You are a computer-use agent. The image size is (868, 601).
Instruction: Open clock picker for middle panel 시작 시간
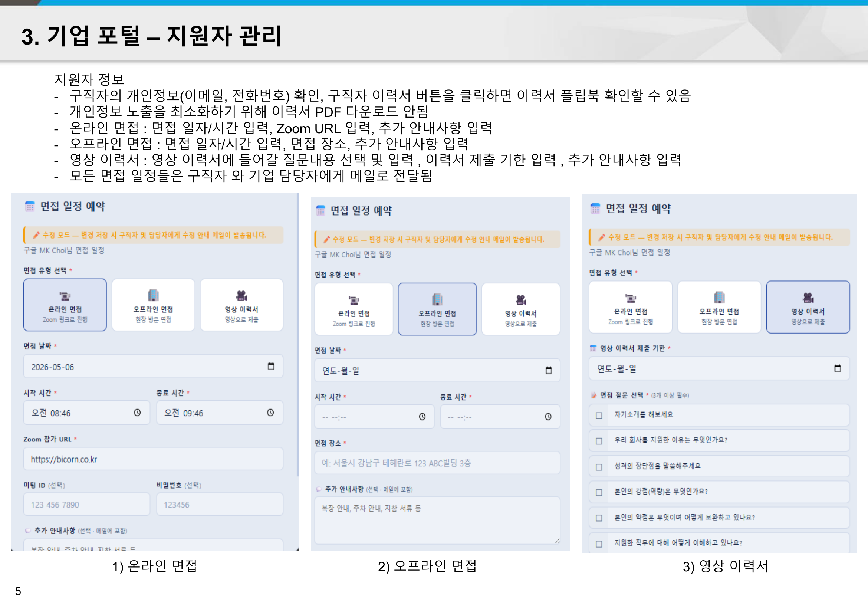(x=423, y=417)
